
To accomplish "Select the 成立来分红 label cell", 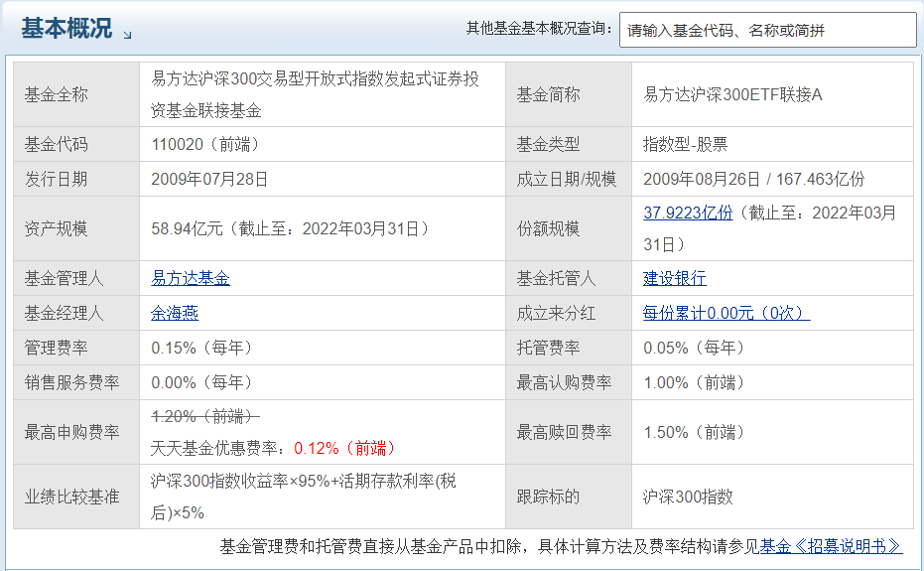I will coord(569,313).
